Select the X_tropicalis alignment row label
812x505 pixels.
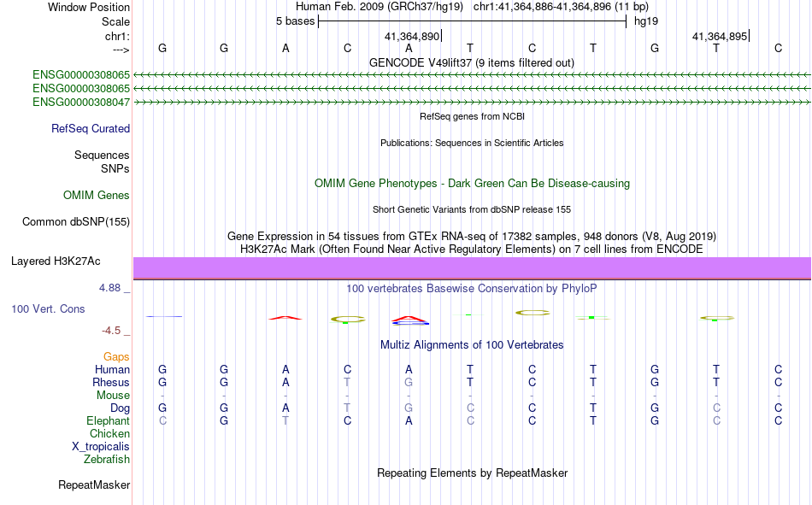101,447
